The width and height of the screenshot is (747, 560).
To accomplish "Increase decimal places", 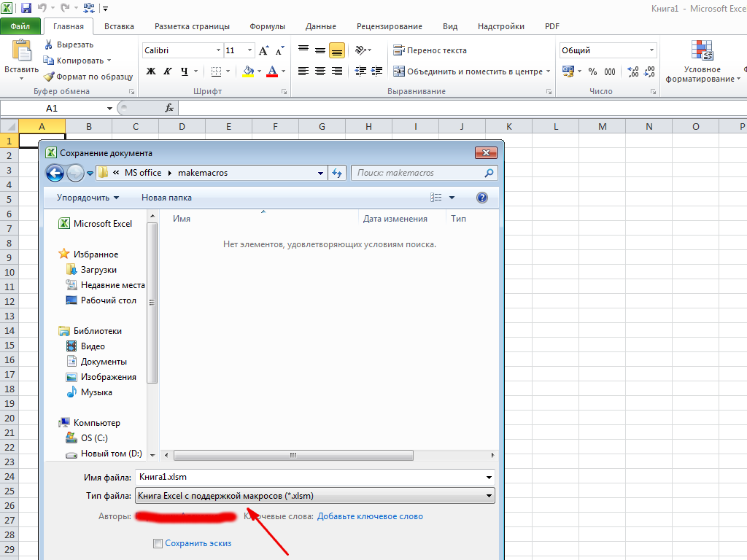I will tap(633, 71).
